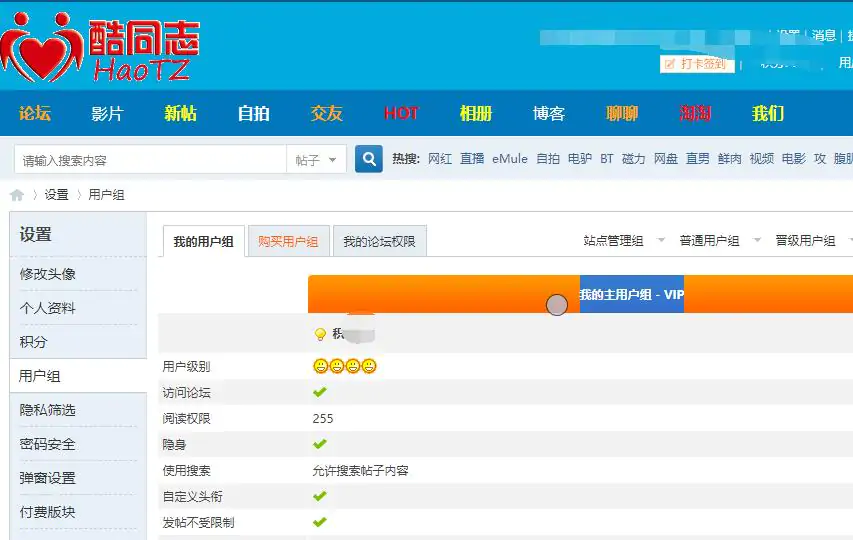Click hot search term 磁力
This screenshot has width=853, height=540.
pos(633,159)
